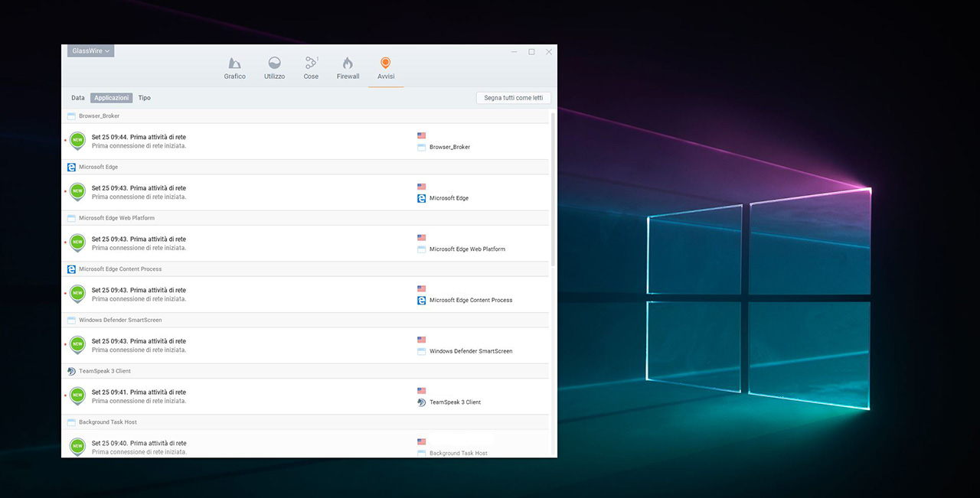Viewport: 980px width, 498px height.
Task: Click US flag in Microsoft Edge alert row
Action: (421, 187)
